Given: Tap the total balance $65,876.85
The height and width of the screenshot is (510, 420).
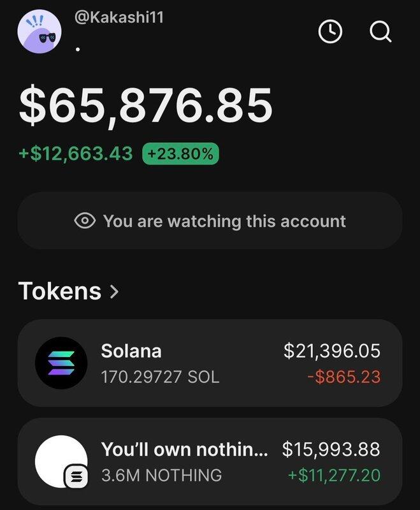Looking at the screenshot, I should pyautogui.click(x=146, y=106).
